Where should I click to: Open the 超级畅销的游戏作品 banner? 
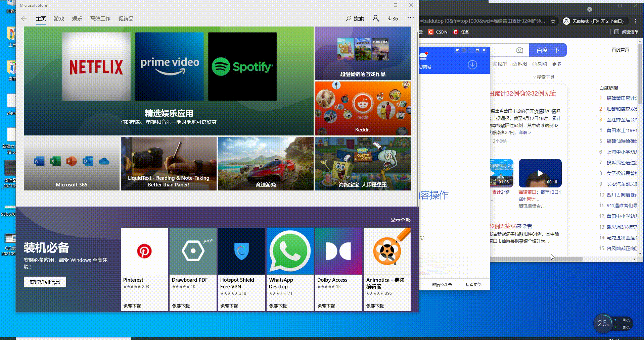(x=363, y=53)
